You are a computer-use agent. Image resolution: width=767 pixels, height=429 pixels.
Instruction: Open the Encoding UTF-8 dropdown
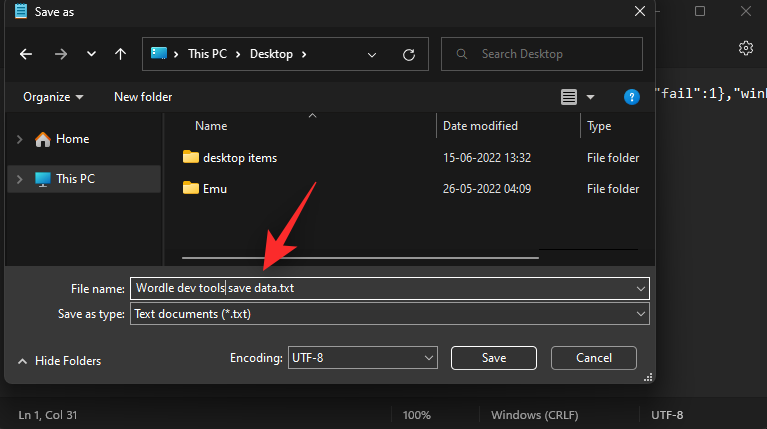pyautogui.click(x=362, y=358)
